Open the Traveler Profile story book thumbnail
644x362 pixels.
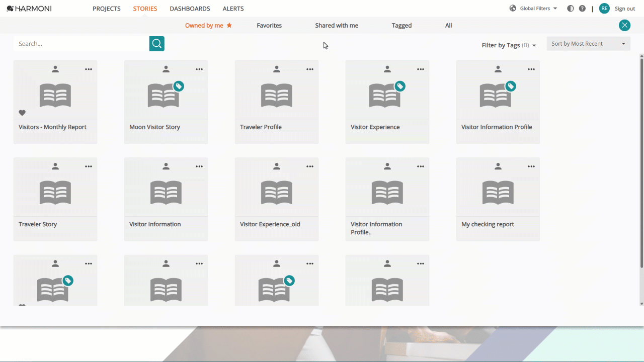tap(277, 96)
